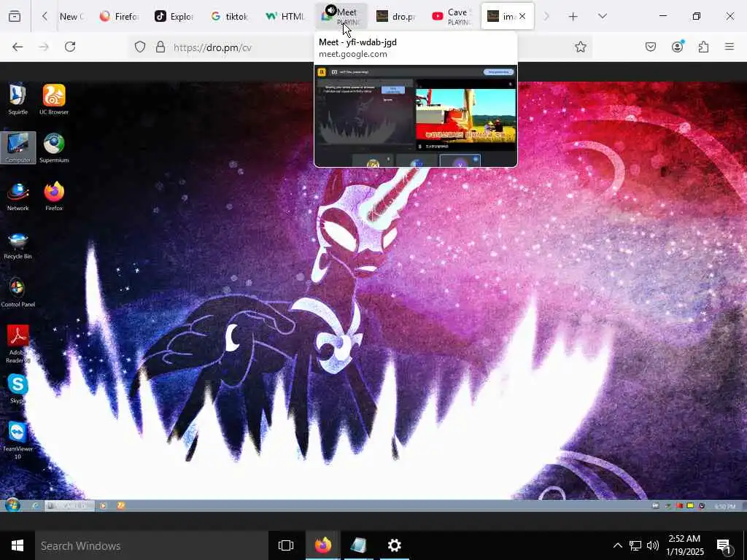Select the TeamViewer 10 desktop icon
Viewport: 747px width, 560px height.
(18, 440)
